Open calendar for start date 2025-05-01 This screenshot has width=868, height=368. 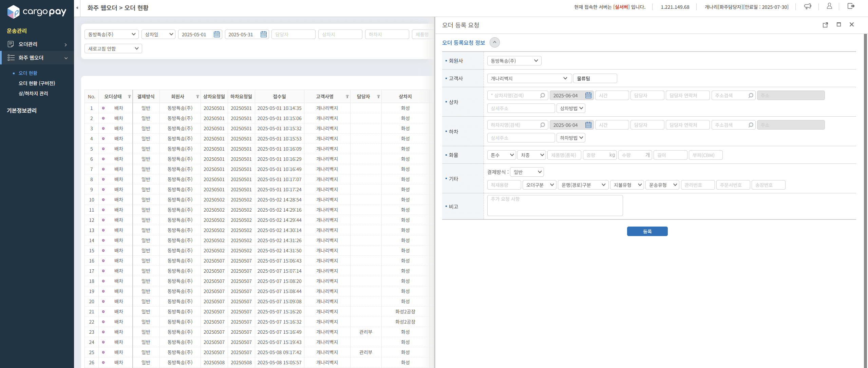216,34
